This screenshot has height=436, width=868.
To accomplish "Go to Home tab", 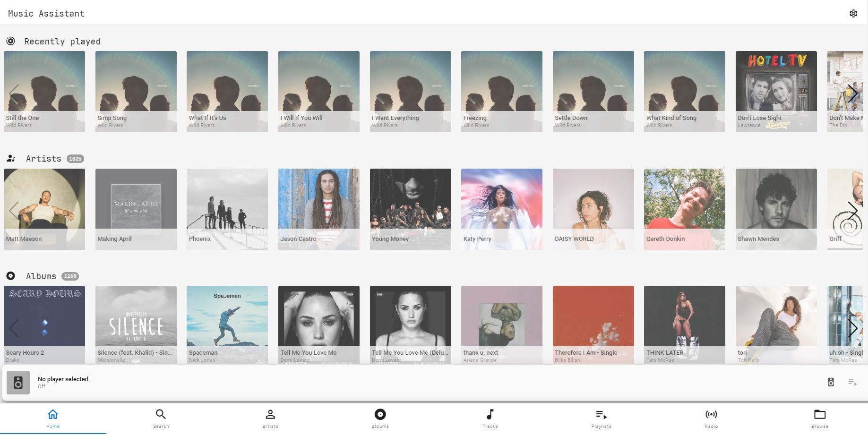I will click(x=53, y=418).
